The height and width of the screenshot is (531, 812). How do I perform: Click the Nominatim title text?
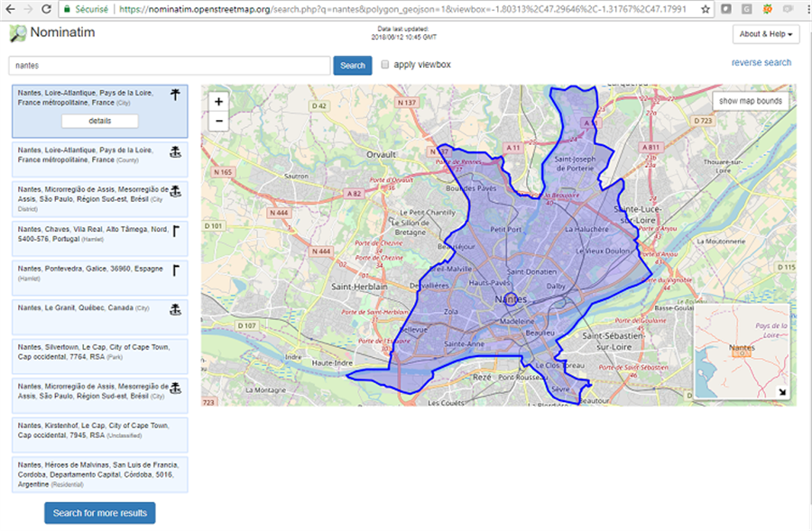click(x=62, y=32)
